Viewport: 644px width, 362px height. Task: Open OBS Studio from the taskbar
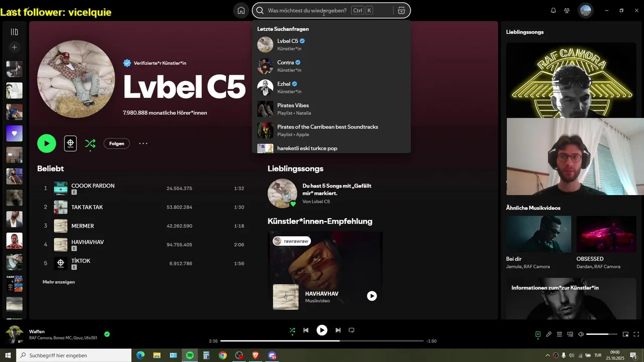pos(239,355)
